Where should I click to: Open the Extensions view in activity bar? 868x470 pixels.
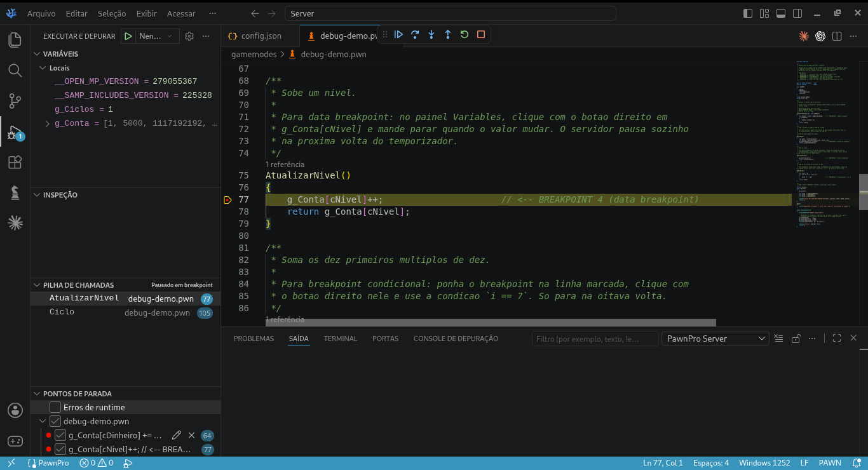[x=15, y=163]
